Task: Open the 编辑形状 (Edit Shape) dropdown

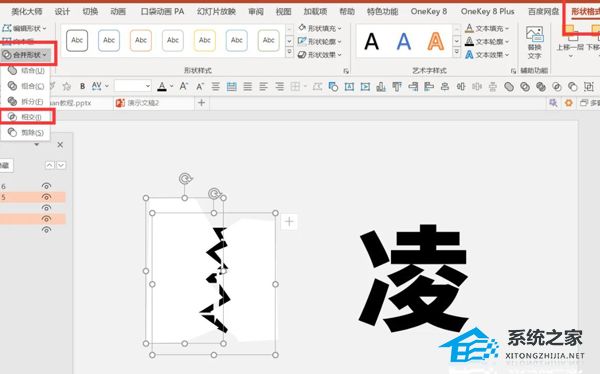Action: point(24,28)
